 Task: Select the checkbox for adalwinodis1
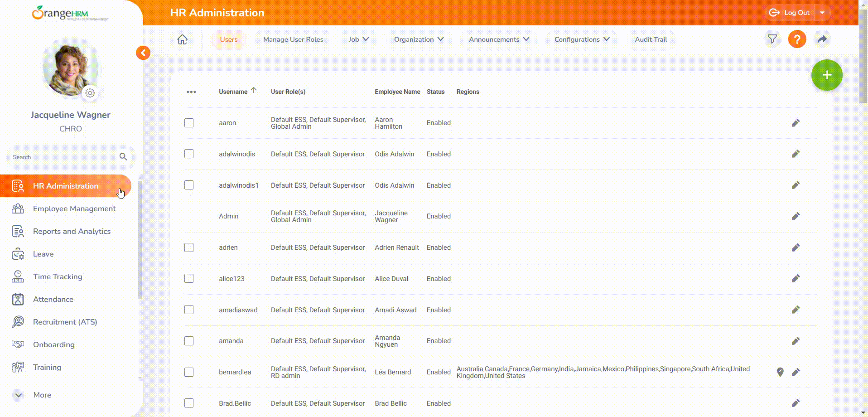189,185
